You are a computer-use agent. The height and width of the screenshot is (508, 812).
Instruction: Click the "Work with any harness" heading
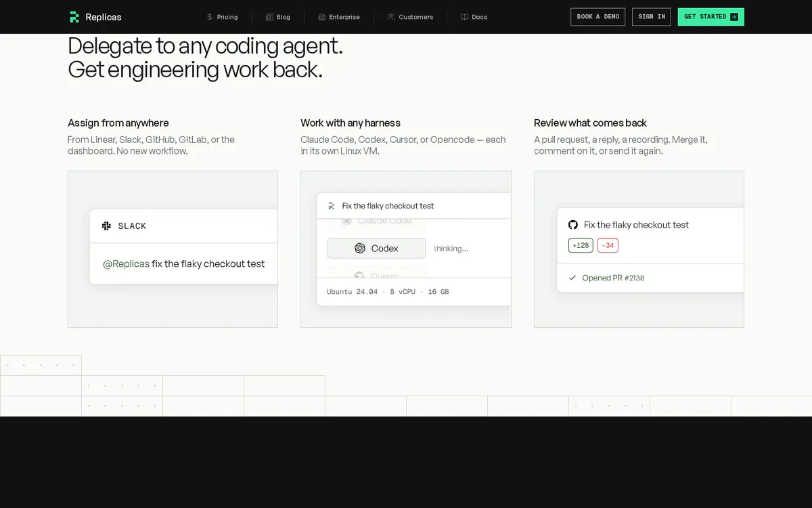(351, 123)
